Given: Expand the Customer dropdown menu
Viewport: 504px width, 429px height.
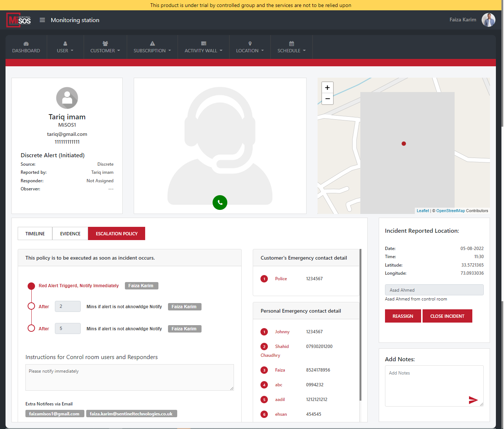Looking at the screenshot, I should (x=105, y=47).
